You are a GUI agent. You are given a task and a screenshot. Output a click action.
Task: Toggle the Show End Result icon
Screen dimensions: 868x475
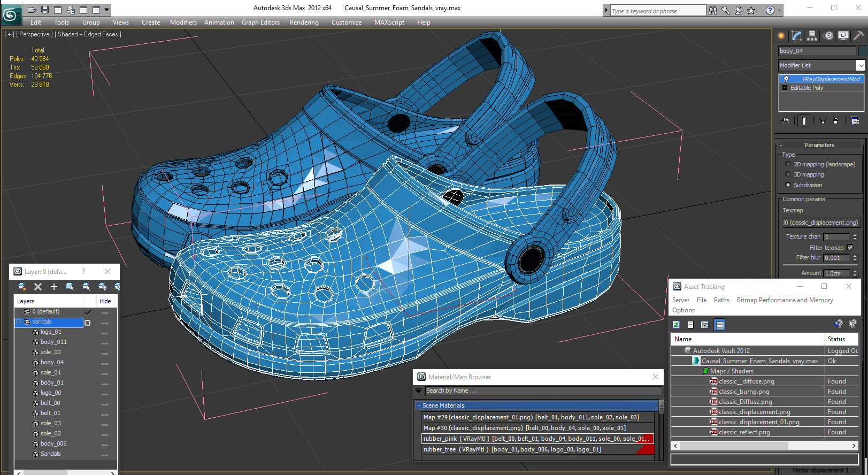(x=804, y=120)
